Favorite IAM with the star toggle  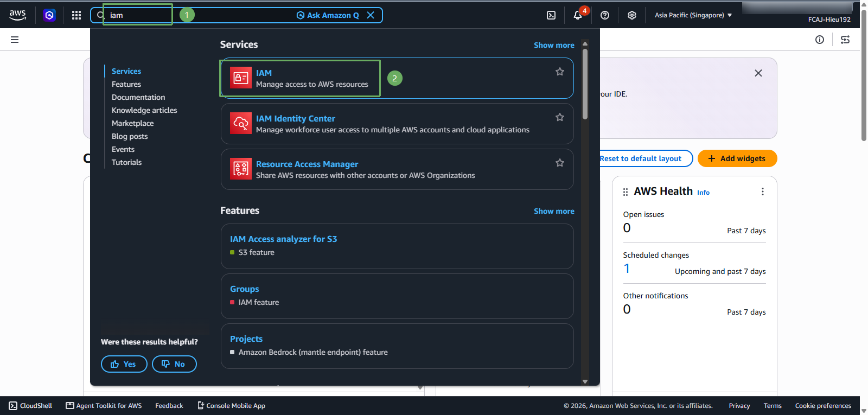560,72
